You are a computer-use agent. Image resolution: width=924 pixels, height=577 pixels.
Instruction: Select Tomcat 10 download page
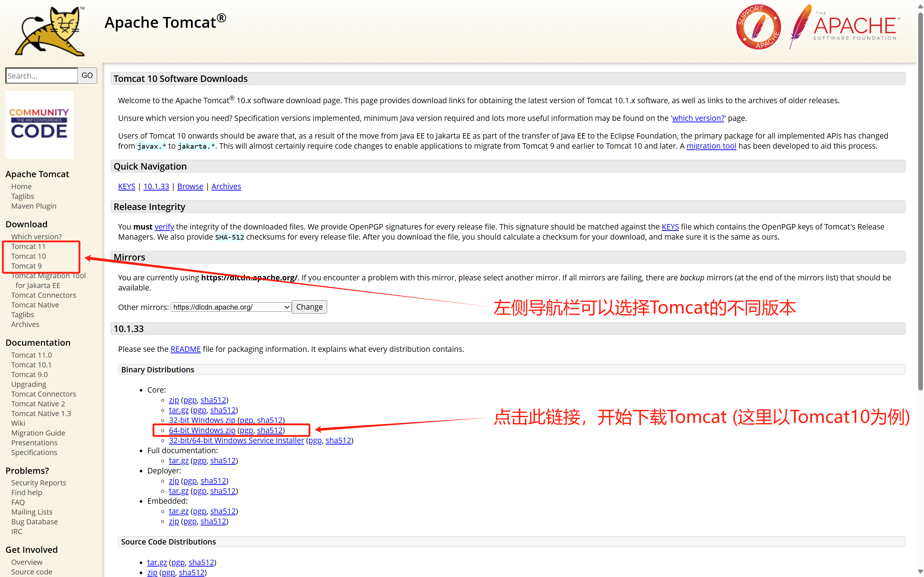coord(28,256)
